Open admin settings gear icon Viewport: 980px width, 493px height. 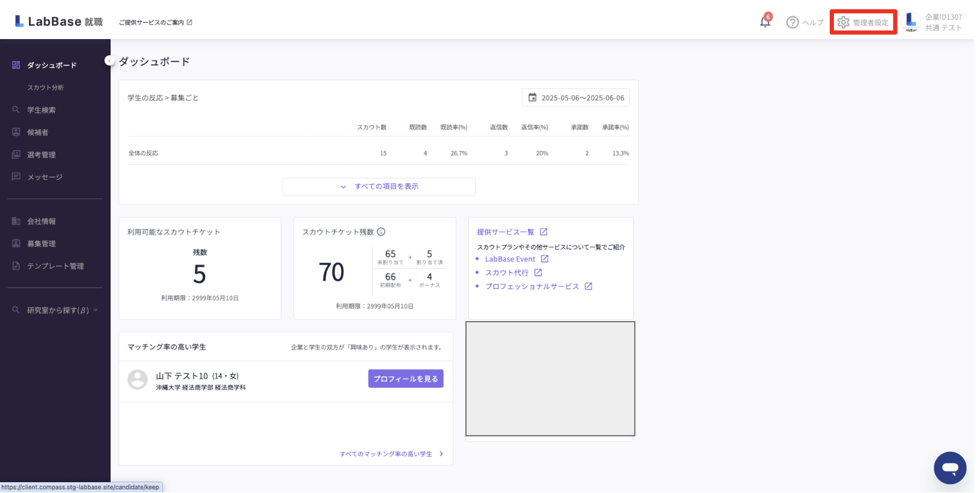pyautogui.click(x=844, y=22)
